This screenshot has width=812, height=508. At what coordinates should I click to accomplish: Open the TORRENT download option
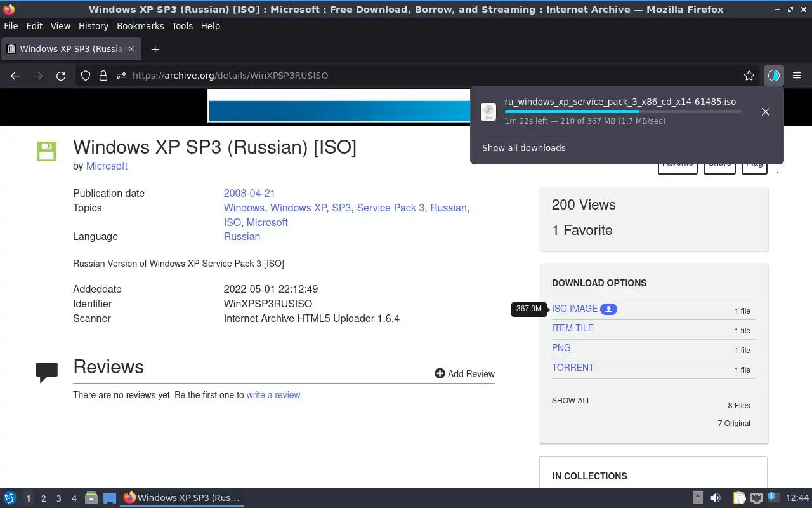tap(573, 368)
